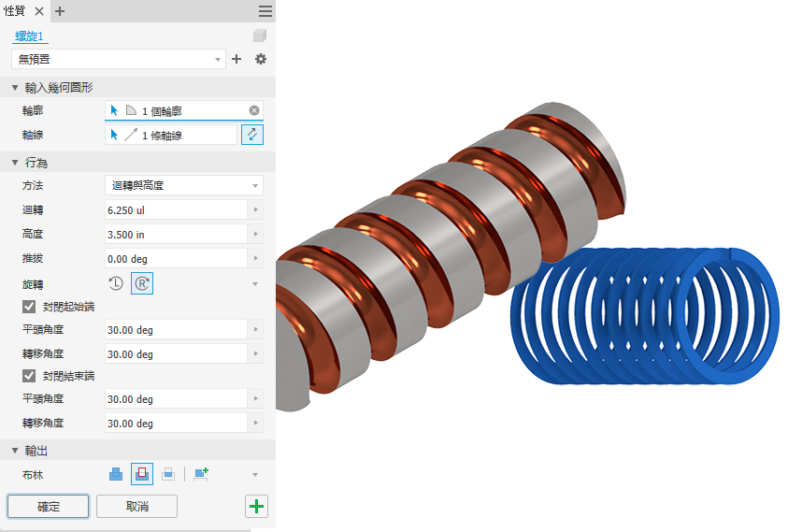Click the 確定 button
The height and width of the screenshot is (532, 788).
pyautogui.click(x=49, y=507)
